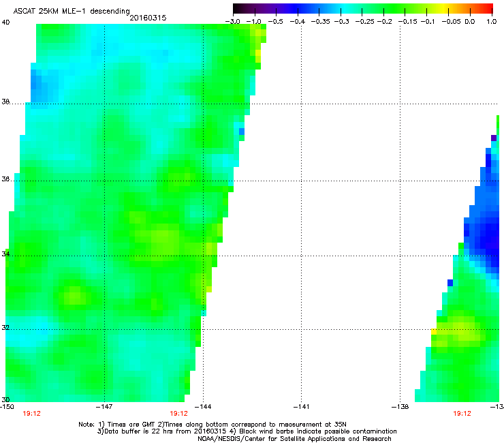This screenshot has height=443, width=504.
Task: Click the color bar label -0.25
Action: tap(364, 22)
